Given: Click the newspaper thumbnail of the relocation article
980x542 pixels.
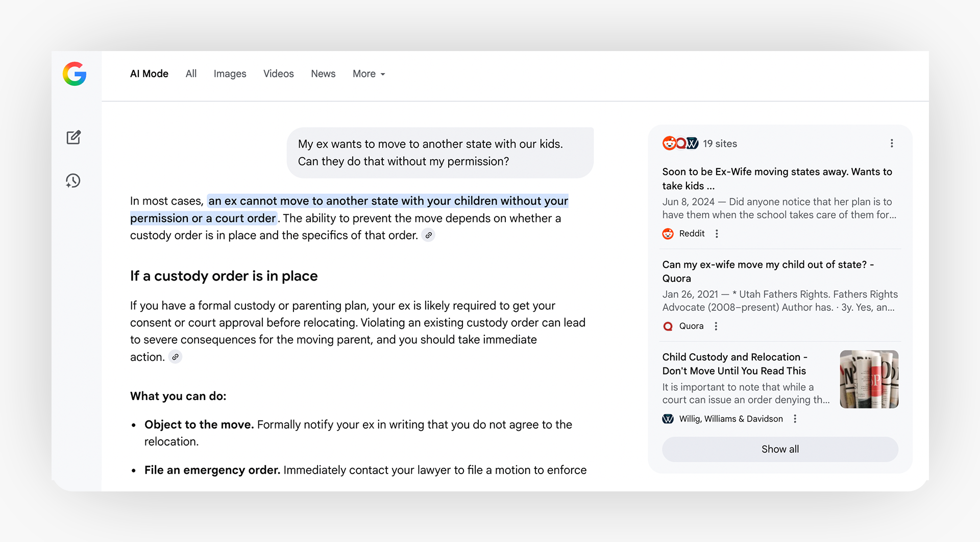Looking at the screenshot, I should coord(869,379).
